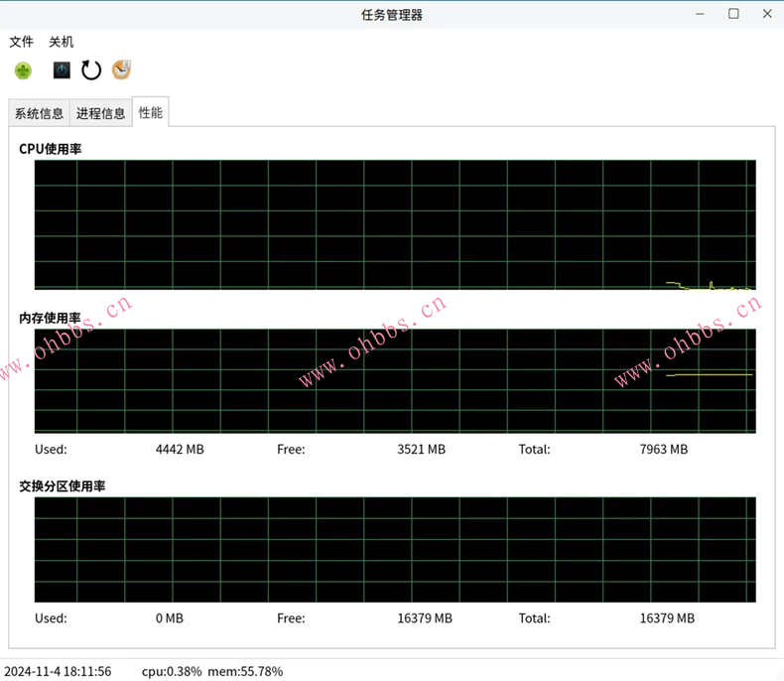Click the 交换分区使用率 heading
The image size is (784, 681).
63,486
